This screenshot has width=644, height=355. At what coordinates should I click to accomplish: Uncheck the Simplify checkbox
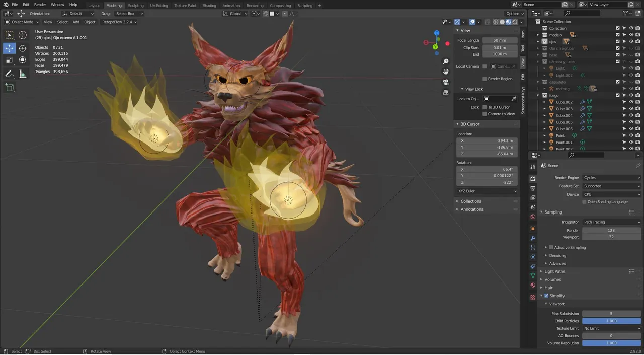point(546,296)
